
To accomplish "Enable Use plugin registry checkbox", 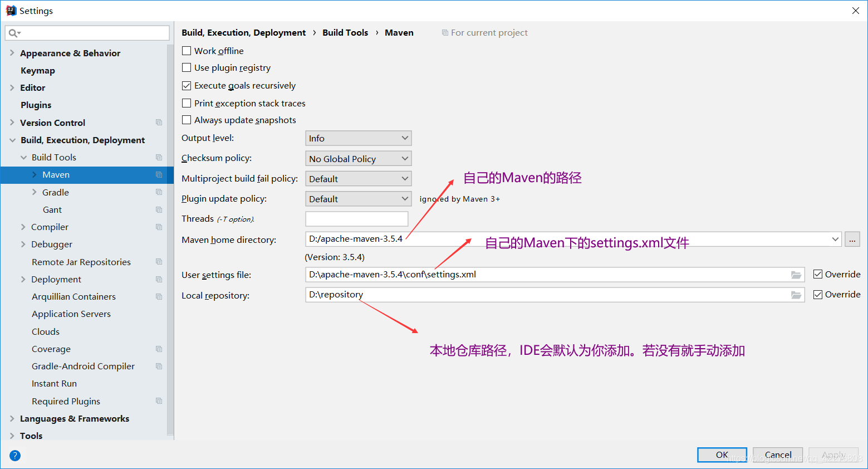I will tap(187, 67).
